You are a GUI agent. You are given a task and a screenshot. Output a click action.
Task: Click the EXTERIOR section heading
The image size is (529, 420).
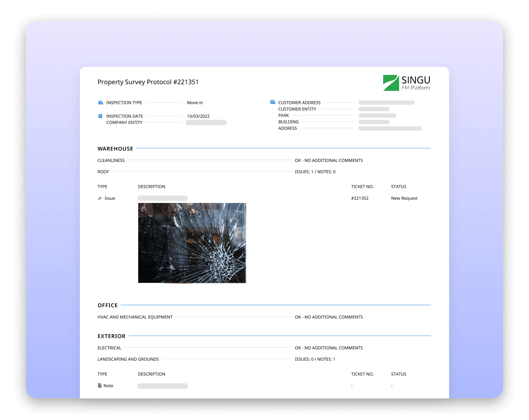[112, 336]
